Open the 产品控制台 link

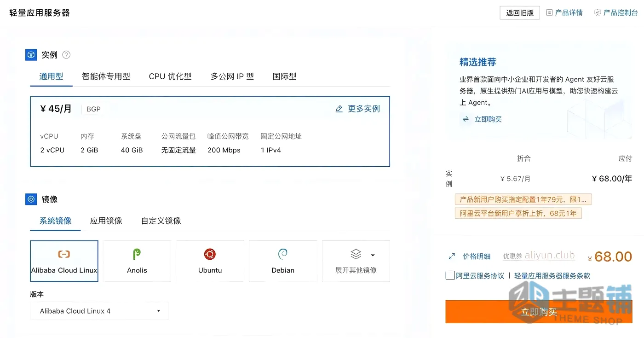[x=621, y=13]
